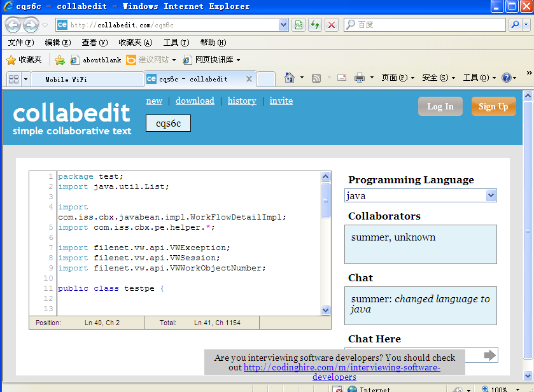Open the 页面(P) page menu

(397, 78)
